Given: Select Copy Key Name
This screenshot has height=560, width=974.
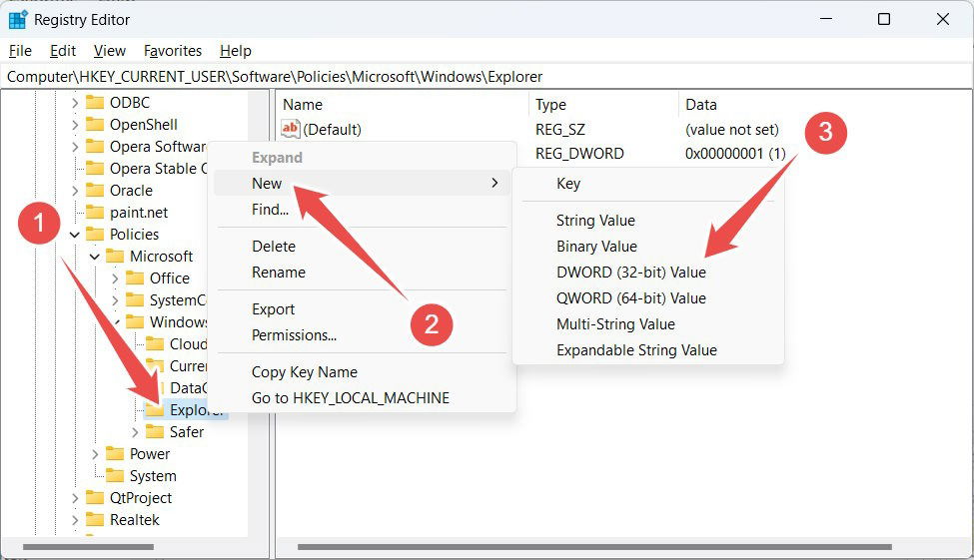Looking at the screenshot, I should coord(362,372).
